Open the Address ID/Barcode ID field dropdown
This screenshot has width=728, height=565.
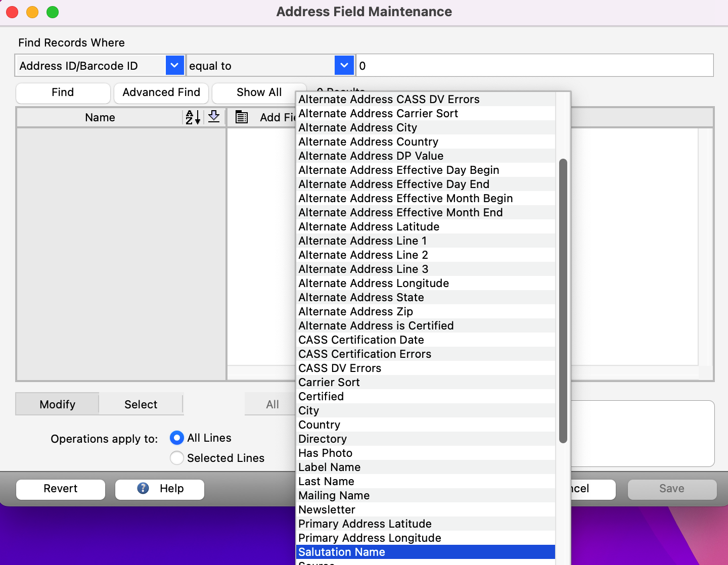(174, 65)
